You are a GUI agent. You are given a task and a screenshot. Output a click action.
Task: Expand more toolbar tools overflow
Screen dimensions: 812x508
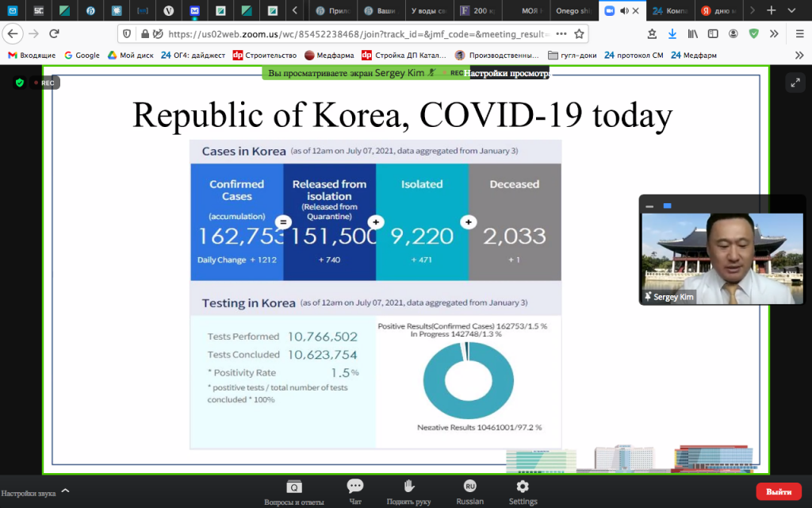pyautogui.click(x=774, y=34)
